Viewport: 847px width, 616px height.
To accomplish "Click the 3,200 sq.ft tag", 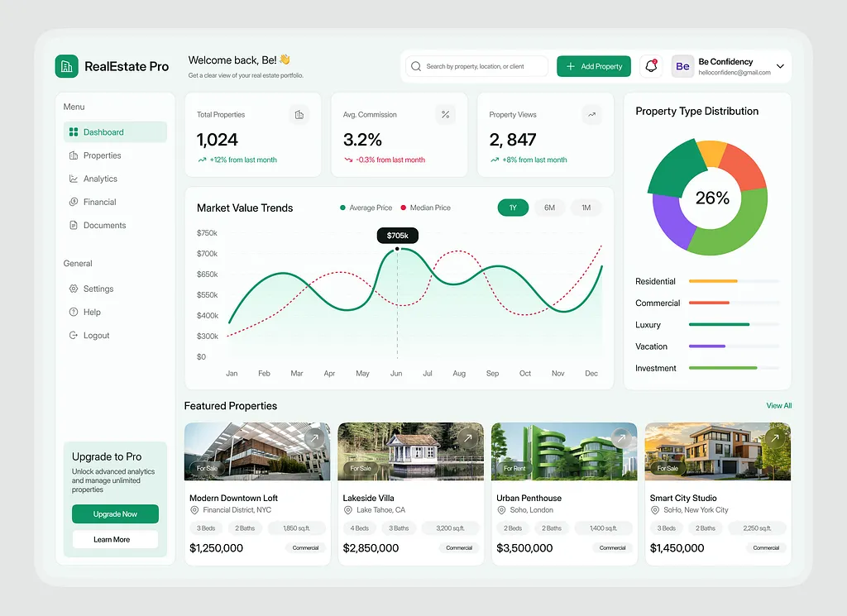I will click(x=451, y=528).
